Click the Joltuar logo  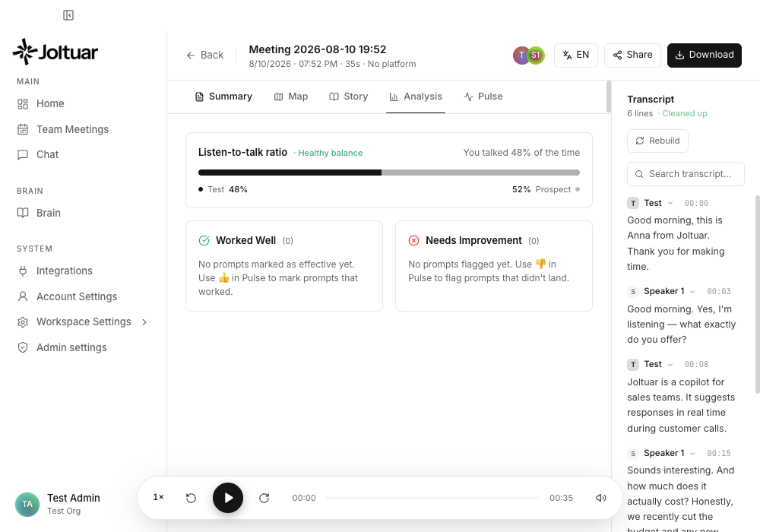(x=55, y=52)
